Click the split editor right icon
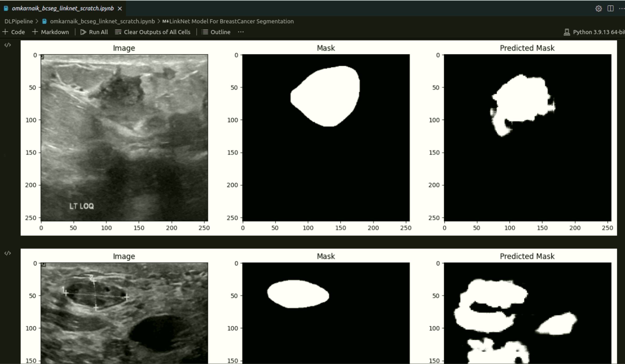This screenshot has height=364, width=625. [610, 9]
